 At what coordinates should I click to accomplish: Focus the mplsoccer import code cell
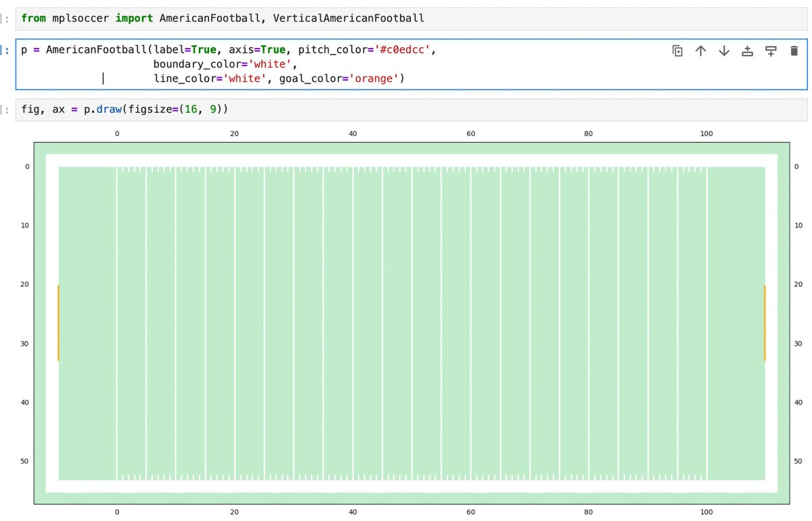[411, 18]
